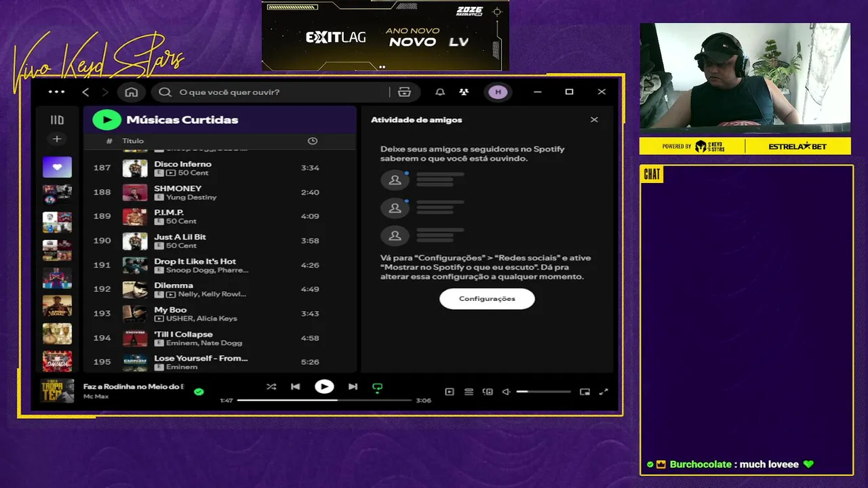
Task: Open Liked Songs heart playlist in sidebar
Action: pyautogui.click(x=57, y=167)
